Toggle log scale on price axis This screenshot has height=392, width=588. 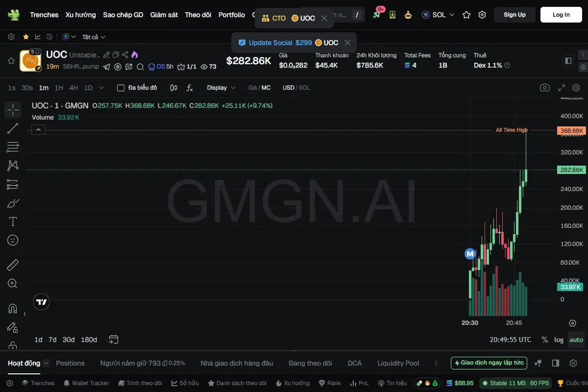pyautogui.click(x=559, y=340)
